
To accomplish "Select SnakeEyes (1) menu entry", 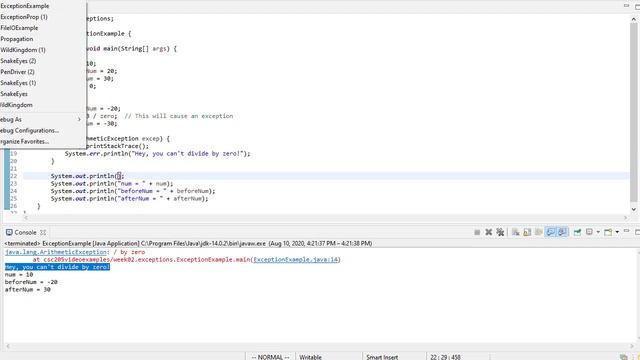I will (18, 83).
